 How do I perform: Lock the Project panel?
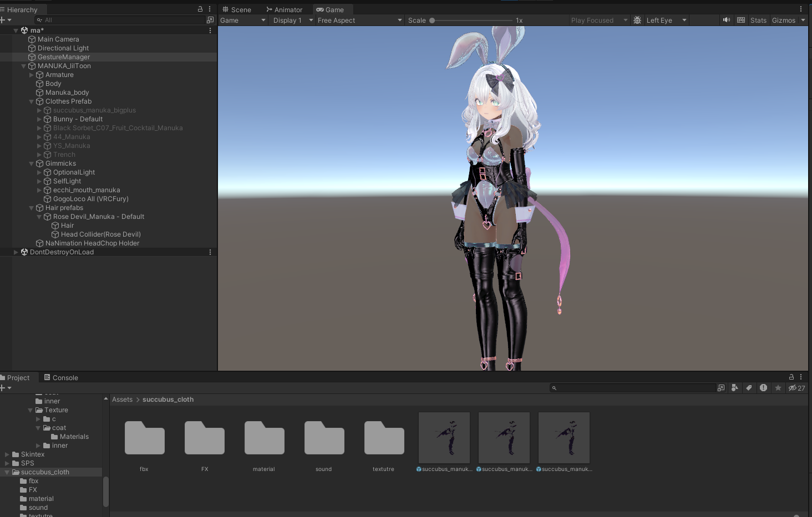[791, 377]
